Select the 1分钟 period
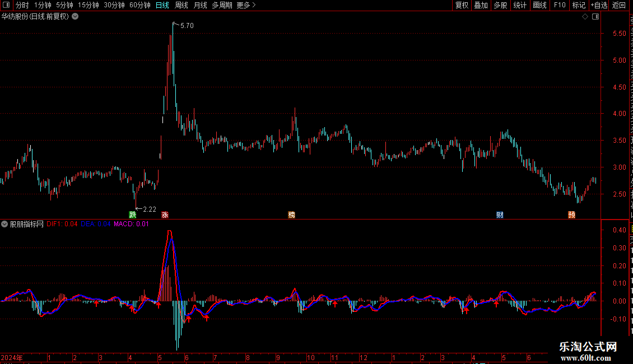This screenshot has height=364, width=633. click(43, 5)
